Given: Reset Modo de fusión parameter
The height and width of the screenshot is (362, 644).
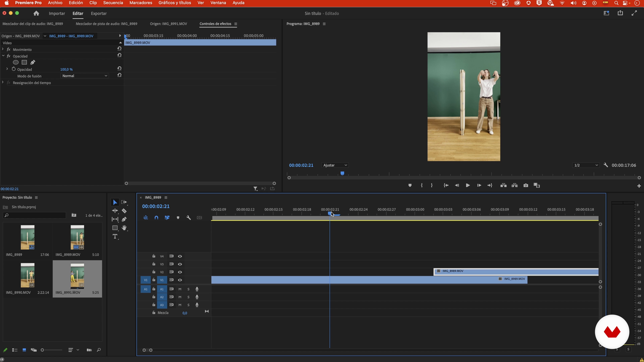Looking at the screenshot, I should click(119, 75).
